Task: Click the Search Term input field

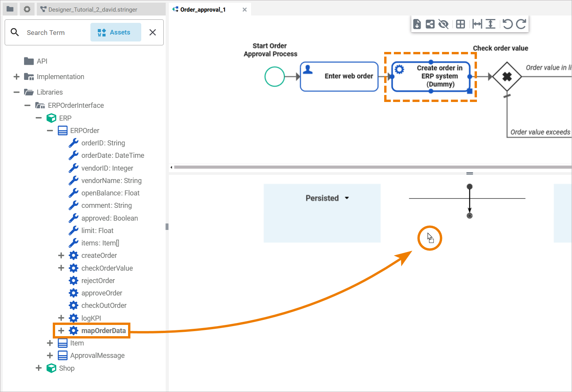Action: point(54,33)
